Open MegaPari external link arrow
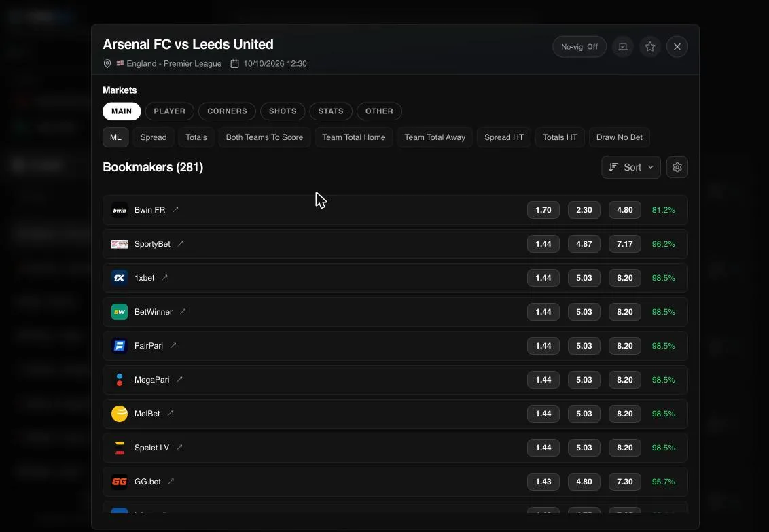The width and height of the screenshot is (769, 532). pos(179,379)
